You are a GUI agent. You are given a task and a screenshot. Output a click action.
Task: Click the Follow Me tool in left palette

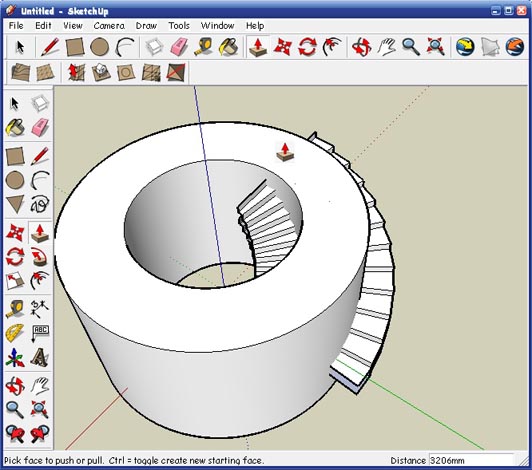[x=40, y=256]
